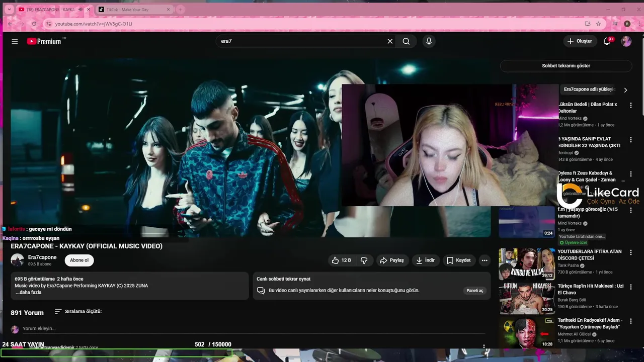Open the YouTube account avatar menu
The image size is (644, 362).
point(626,41)
